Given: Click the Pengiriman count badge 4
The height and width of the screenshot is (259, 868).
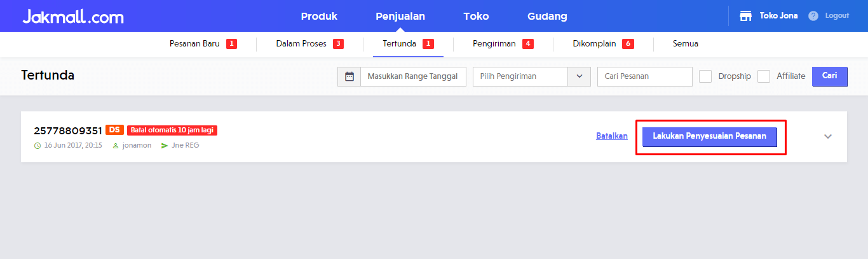Looking at the screenshot, I should click(x=528, y=44).
